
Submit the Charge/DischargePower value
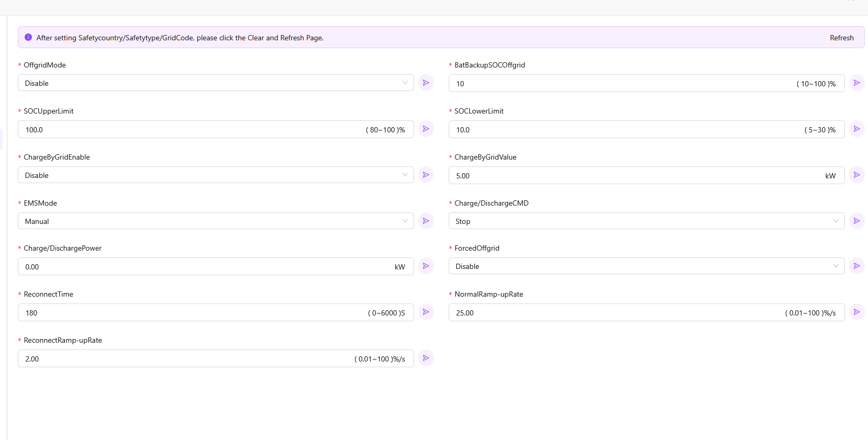426,266
